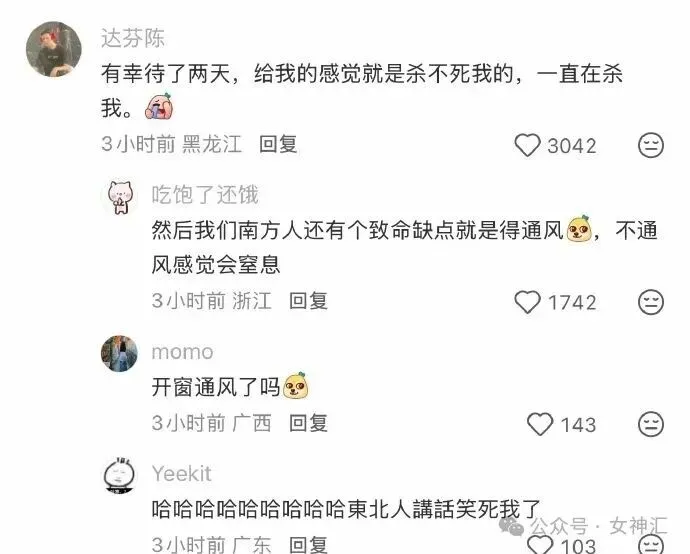This screenshot has height=554, width=690.
Task: Open username Yeekit profile link
Action: click(182, 473)
